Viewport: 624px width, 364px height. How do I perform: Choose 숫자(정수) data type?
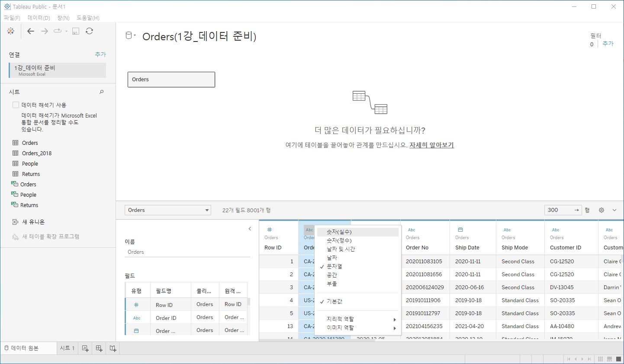357,240
